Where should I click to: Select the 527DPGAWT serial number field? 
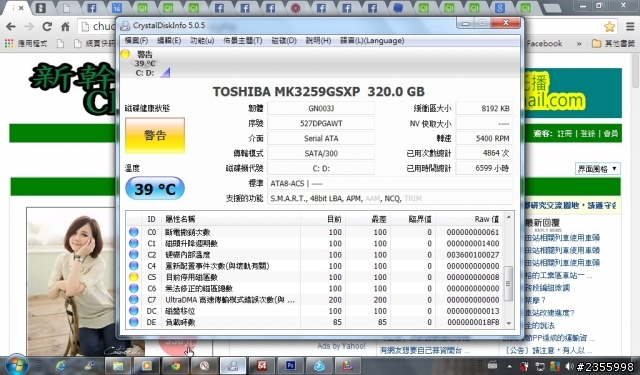(x=321, y=123)
